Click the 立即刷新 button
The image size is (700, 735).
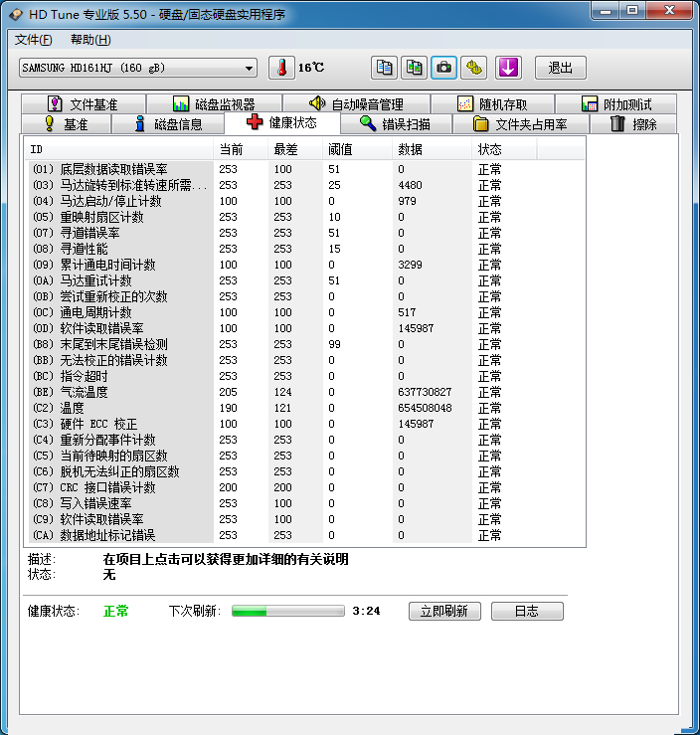pyautogui.click(x=444, y=611)
